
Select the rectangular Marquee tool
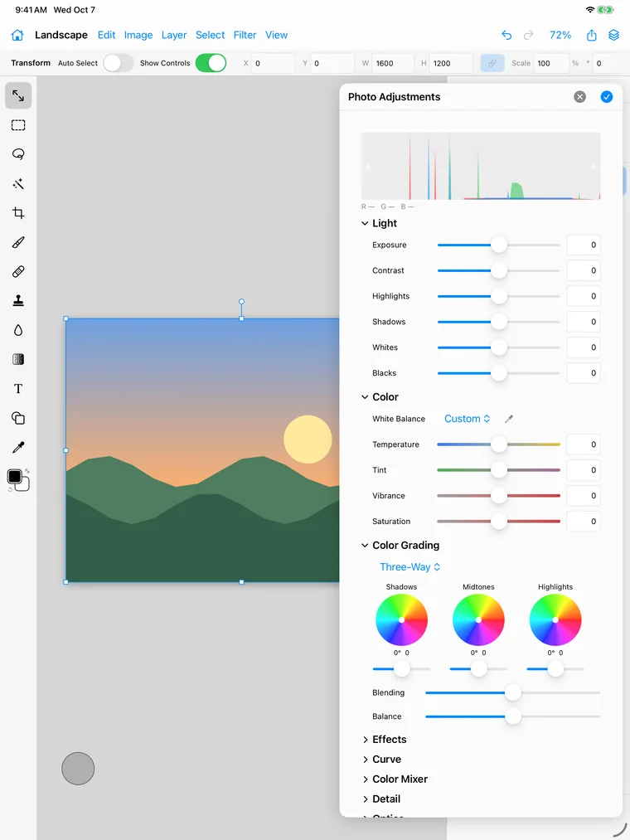[x=18, y=125]
